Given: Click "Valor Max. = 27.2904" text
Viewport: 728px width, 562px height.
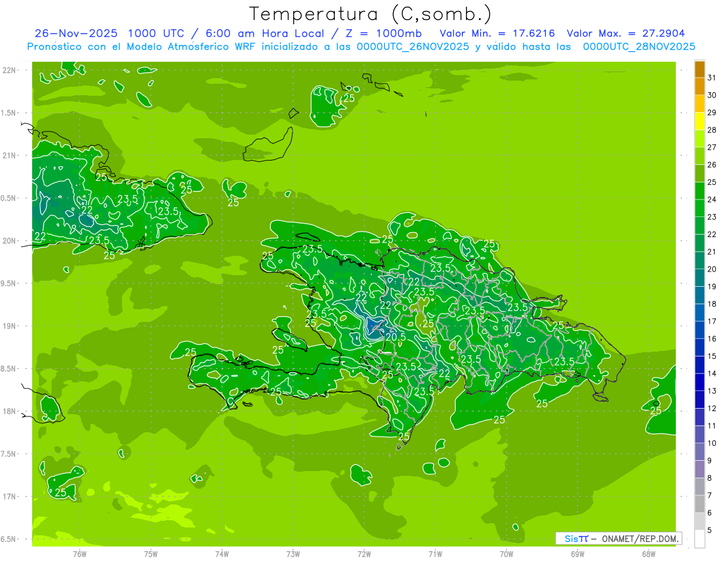Looking at the screenshot, I should (x=626, y=33).
